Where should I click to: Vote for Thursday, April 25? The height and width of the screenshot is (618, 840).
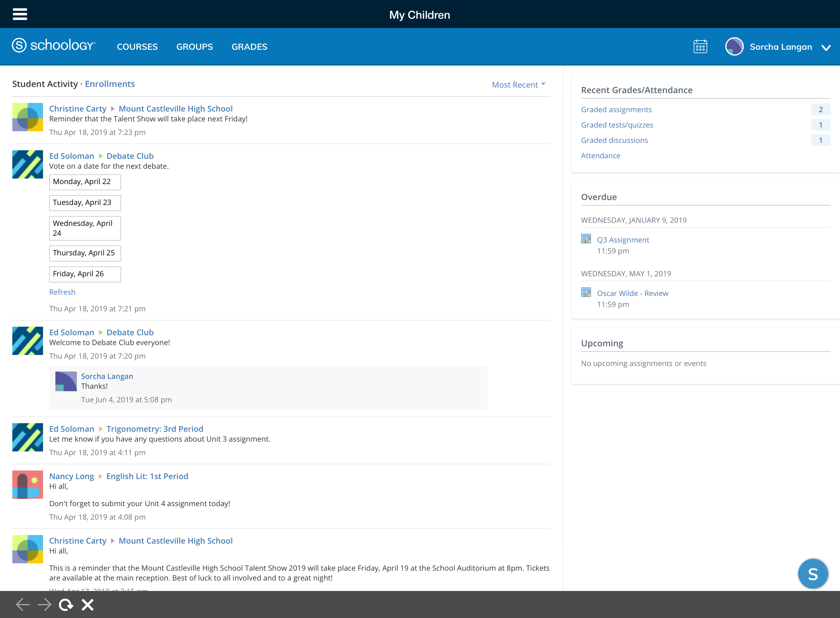[85, 253]
